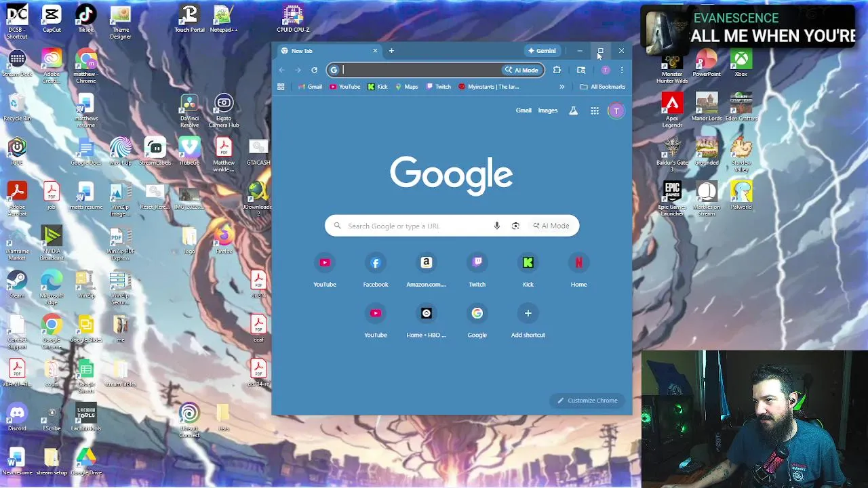Open the Netflix Home shortcut tile
The image size is (868, 488).
coord(579,270)
